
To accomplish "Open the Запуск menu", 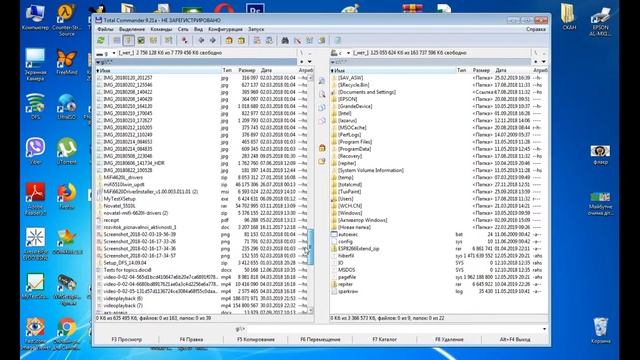I will point(256,29).
